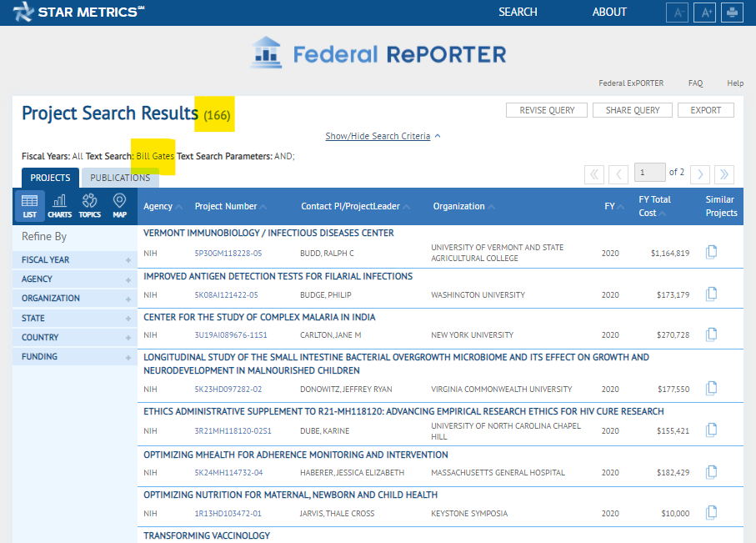Open similar projects for Keystone Symposia row
This screenshot has height=543, width=756.
[711, 513]
